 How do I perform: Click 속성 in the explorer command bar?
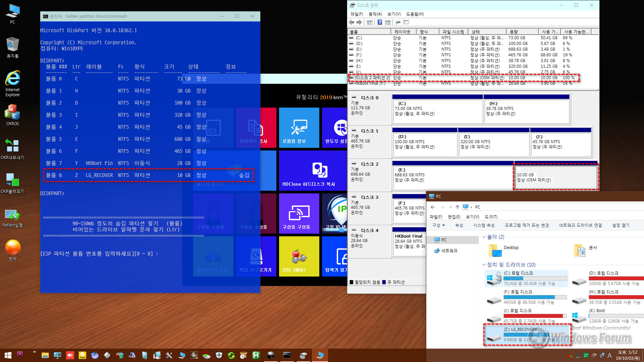[x=459, y=226]
